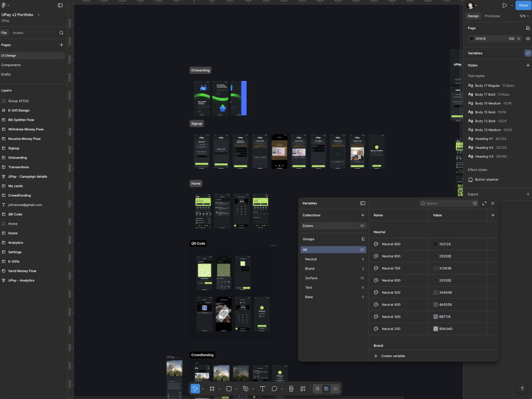Edit the page opacity 100 field

coord(511,39)
